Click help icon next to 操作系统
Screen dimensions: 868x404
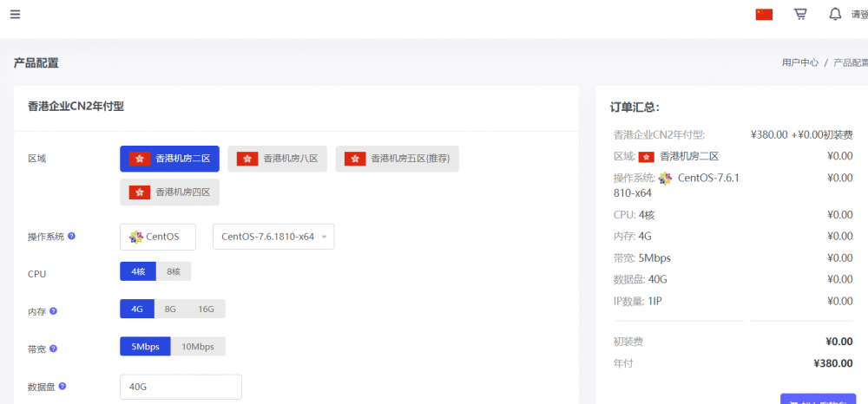pyautogui.click(x=71, y=236)
